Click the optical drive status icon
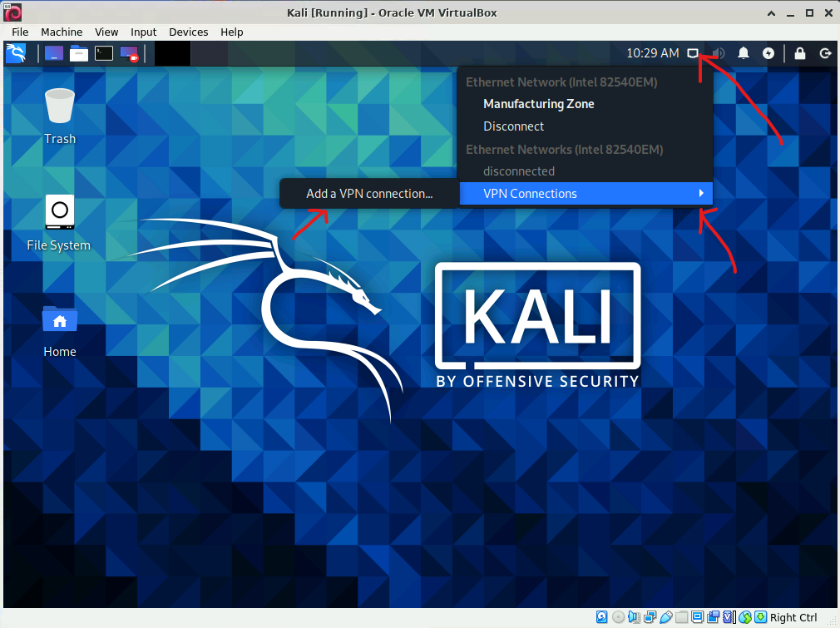Image resolution: width=840 pixels, height=628 pixels. 618,617
